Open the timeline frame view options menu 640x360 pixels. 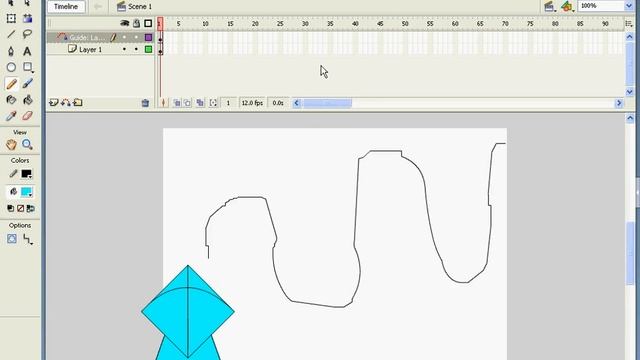click(629, 24)
